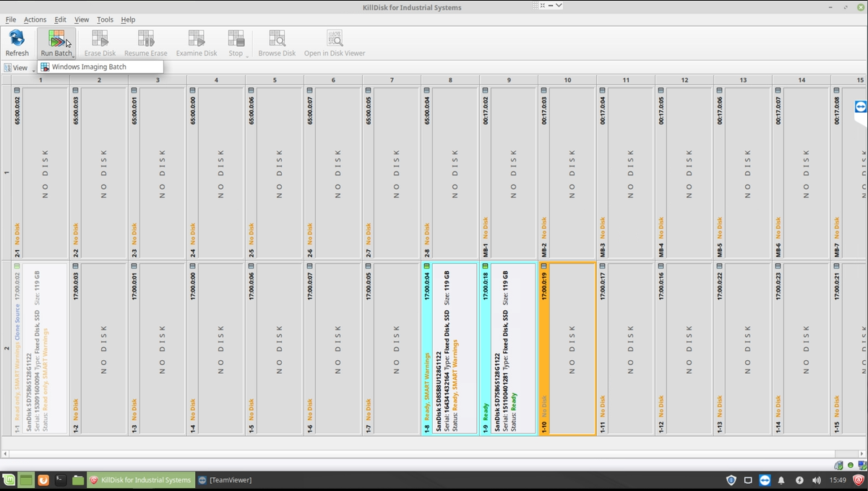Screen dimensions: 868x491
Task: Select the empty NO DISK slot MB-3
Action: pyautogui.click(x=626, y=173)
